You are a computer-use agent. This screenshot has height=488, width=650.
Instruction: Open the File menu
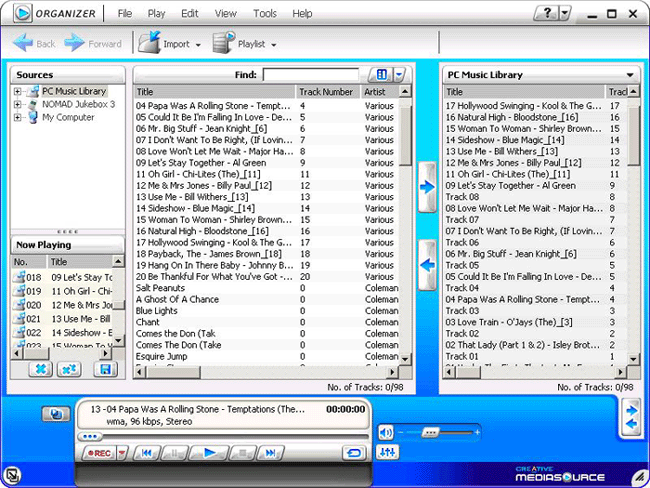tap(125, 14)
